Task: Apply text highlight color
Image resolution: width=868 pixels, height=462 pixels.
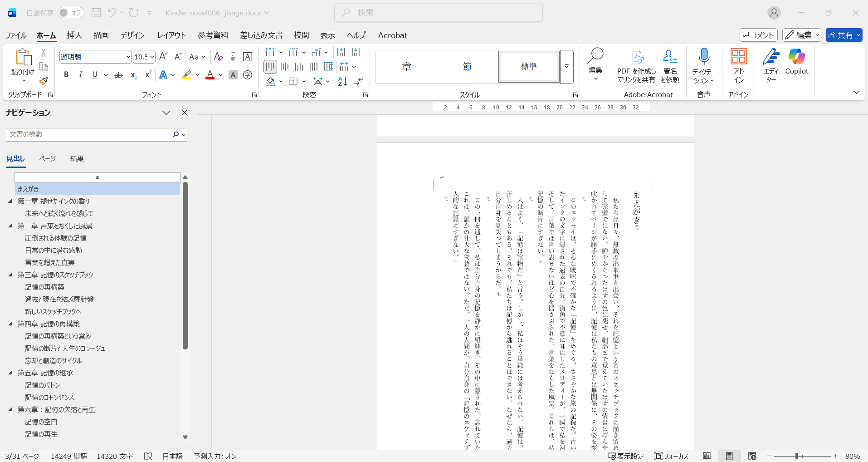Action: tap(187, 75)
